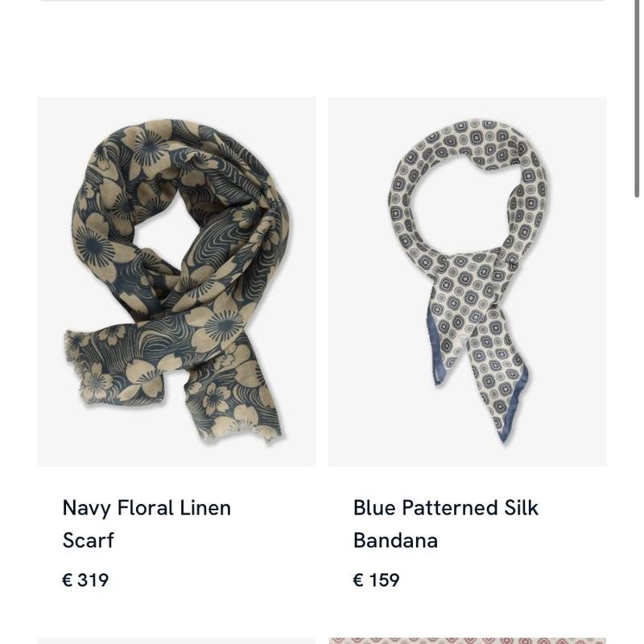Click the Navy Floral Linen Scarf title
Viewport: 644px width, 644px height.
pos(147,524)
